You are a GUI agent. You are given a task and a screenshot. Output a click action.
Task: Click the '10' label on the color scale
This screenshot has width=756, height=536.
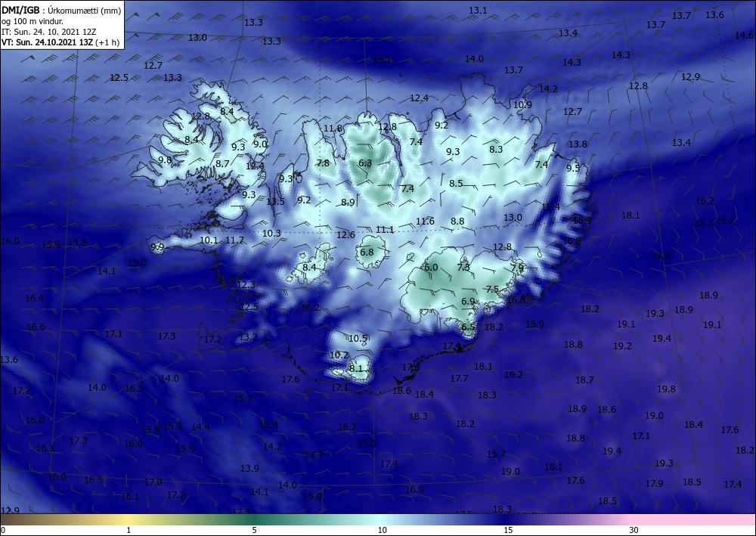(382, 530)
